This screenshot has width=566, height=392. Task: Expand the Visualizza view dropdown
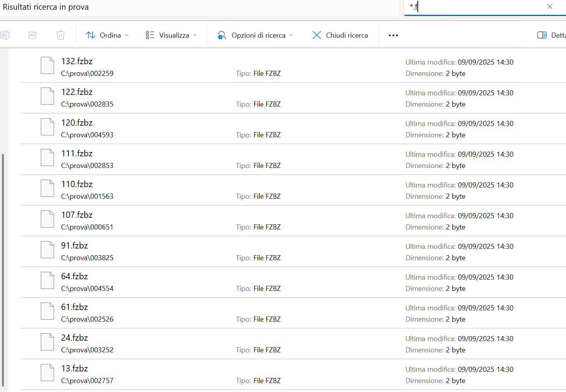coord(171,35)
